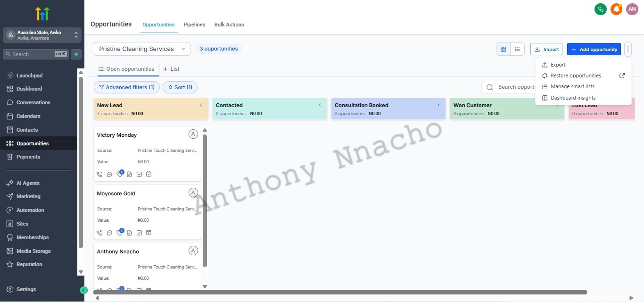Viewport: 644px width, 302px height.
Task: Expand the Anambra State account switcher
Action: [x=42, y=35]
